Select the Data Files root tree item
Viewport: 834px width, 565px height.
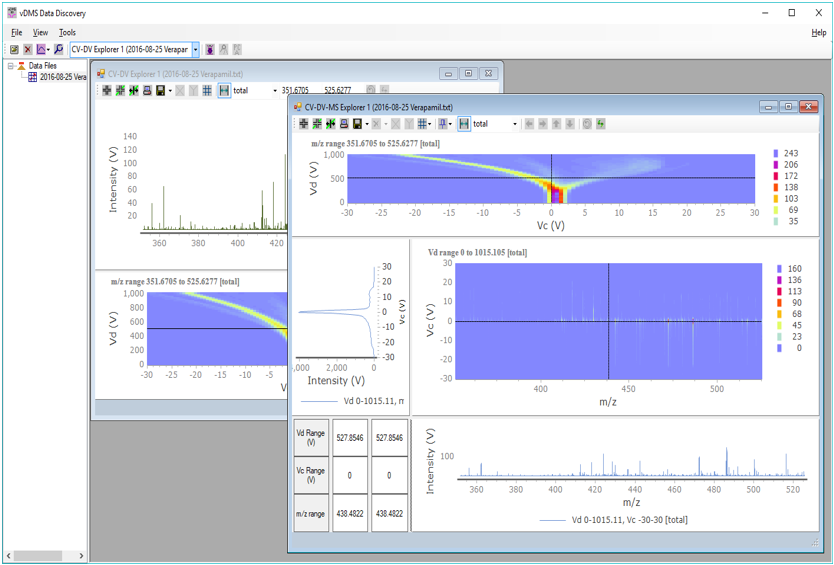43,66
